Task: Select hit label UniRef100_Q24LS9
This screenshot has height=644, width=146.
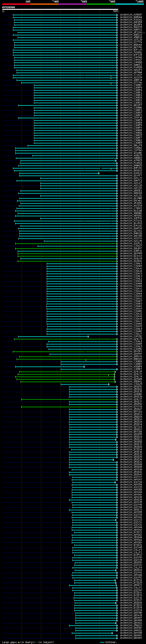Action: click(x=131, y=259)
